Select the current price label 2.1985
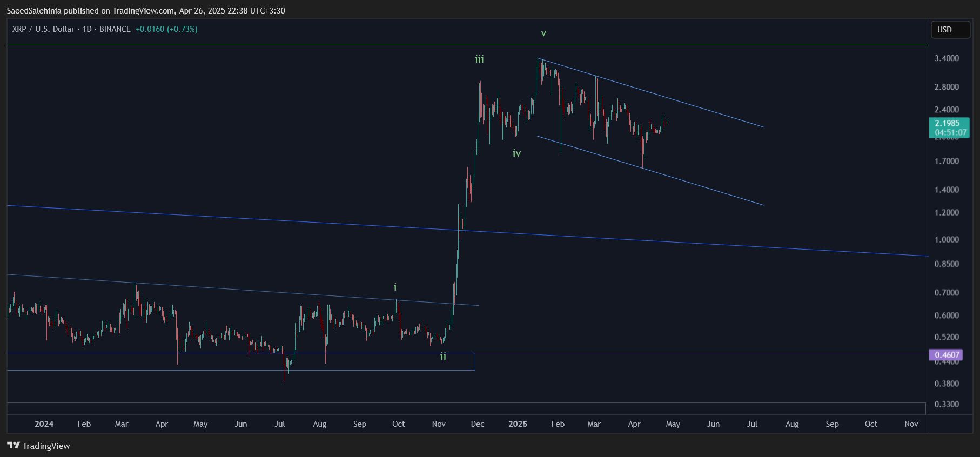Viewport: 980px width, 457px height. coord(949,127)
